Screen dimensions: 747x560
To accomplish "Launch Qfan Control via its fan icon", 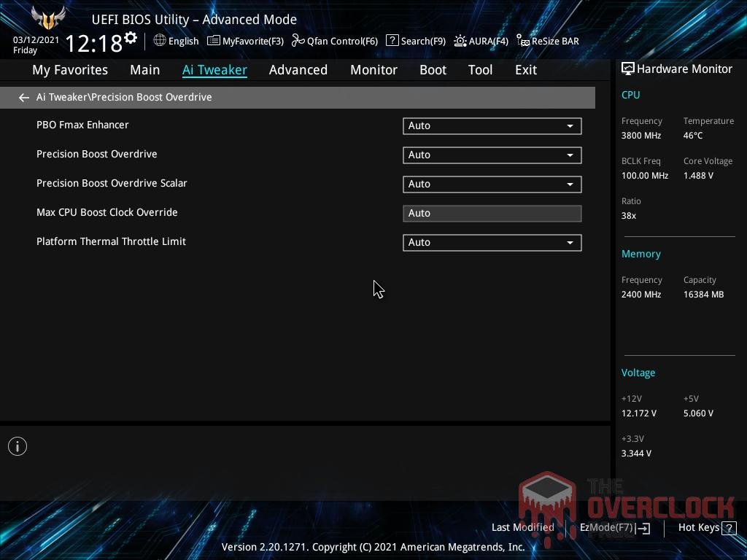I will point(298,41).
